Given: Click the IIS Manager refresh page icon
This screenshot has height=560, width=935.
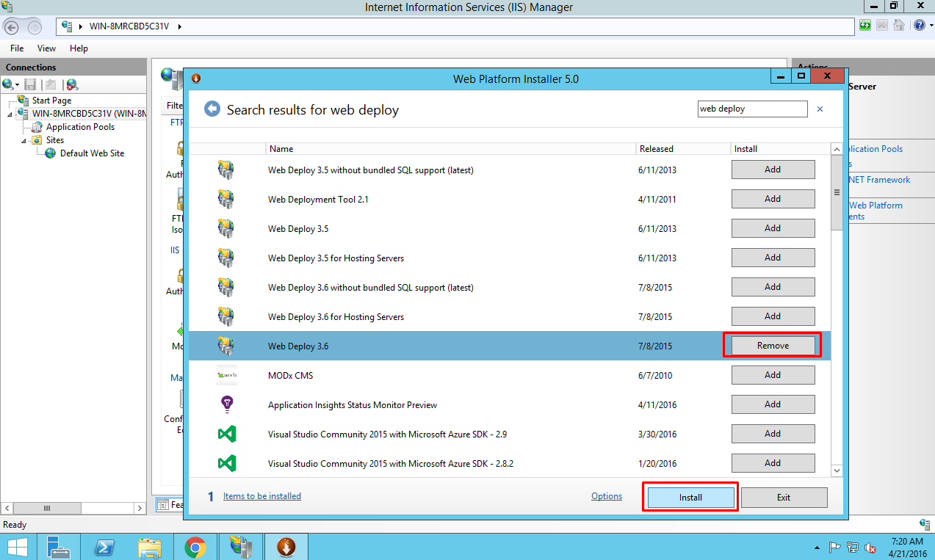Looking at the screenshot, I should (865, 26).
